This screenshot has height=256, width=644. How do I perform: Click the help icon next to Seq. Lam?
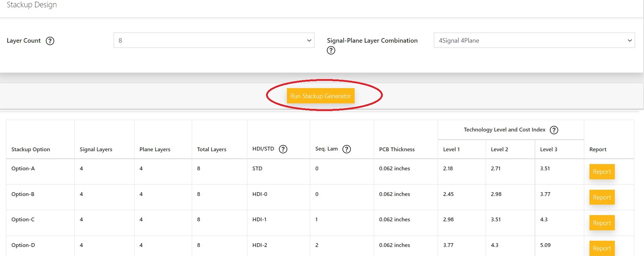[x=347, y=149]
